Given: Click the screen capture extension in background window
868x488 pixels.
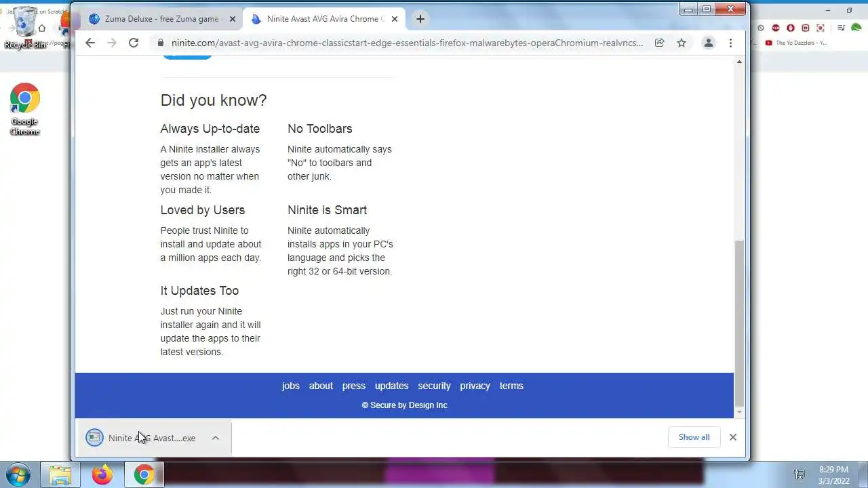Looking at the screenshot, I should tap(821, 28).
